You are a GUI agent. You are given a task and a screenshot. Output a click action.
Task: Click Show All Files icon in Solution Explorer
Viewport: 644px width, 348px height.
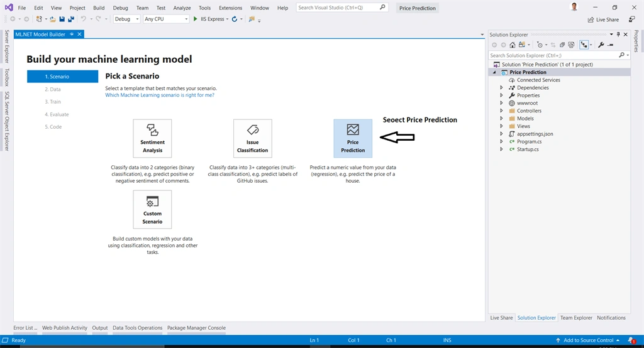(571, 45)
